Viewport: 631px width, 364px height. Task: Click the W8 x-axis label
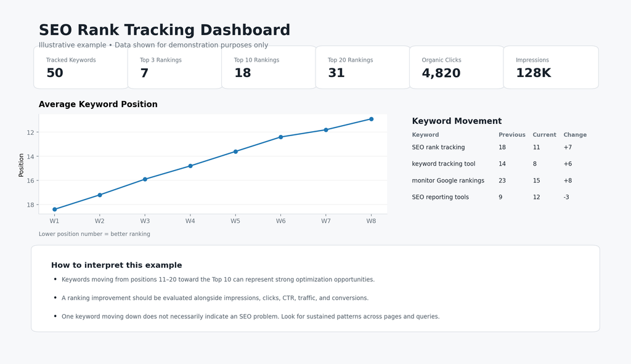pos(371,221)
